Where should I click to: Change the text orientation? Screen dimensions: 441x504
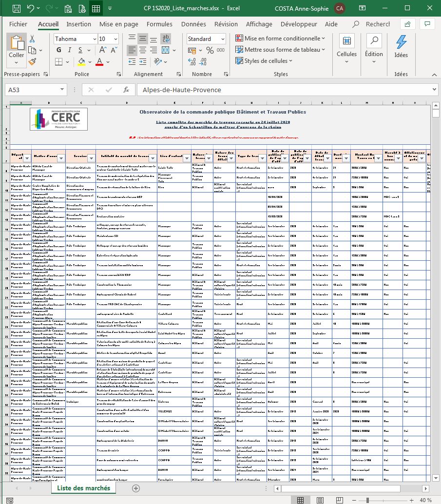point(157,61)
